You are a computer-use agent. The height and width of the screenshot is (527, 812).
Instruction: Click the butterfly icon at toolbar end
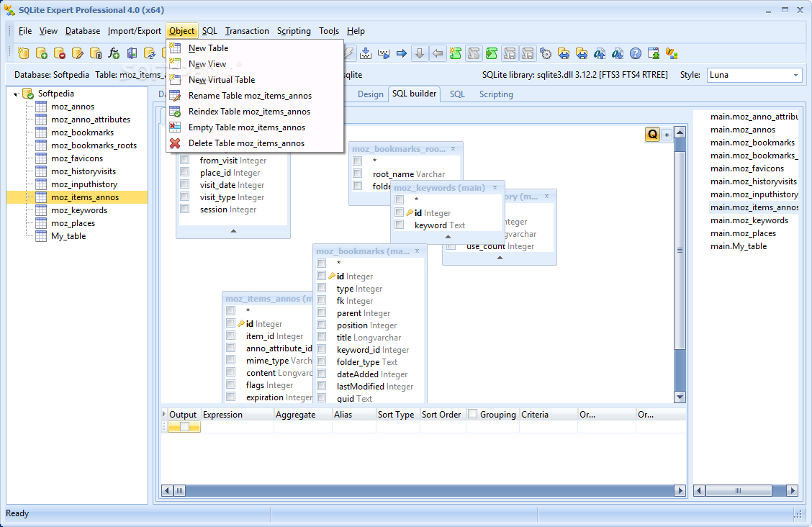pos(672,53)
